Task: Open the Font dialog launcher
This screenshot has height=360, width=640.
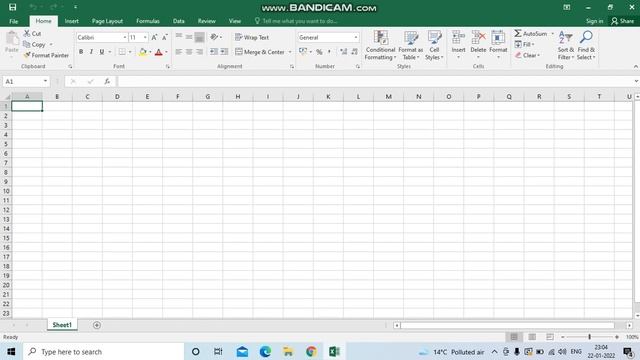Action: click(168, 66)
